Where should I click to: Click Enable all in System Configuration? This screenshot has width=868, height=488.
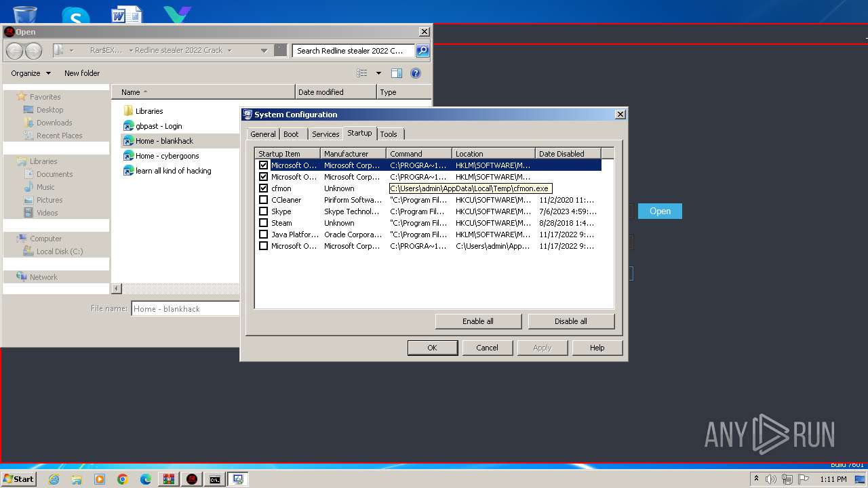478,321
